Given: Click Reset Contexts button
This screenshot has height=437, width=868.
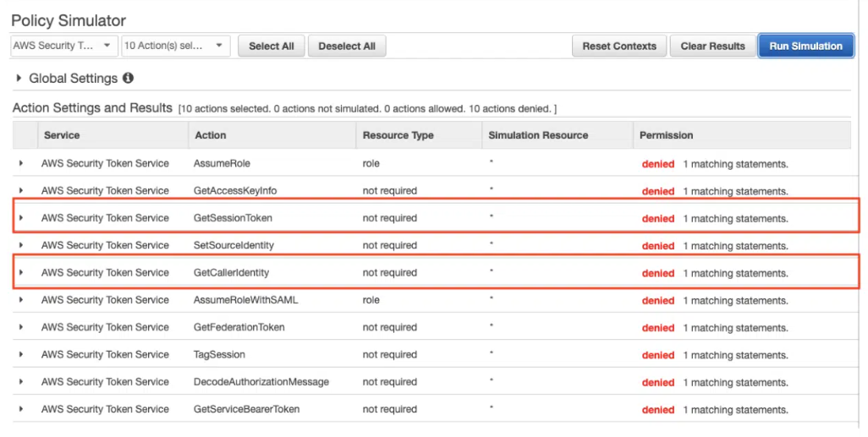Looking at the screenshot, I should click(619, 46).
